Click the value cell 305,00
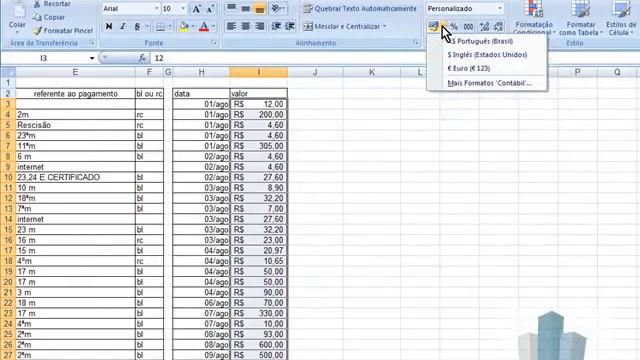 click(x=259, y=146)
